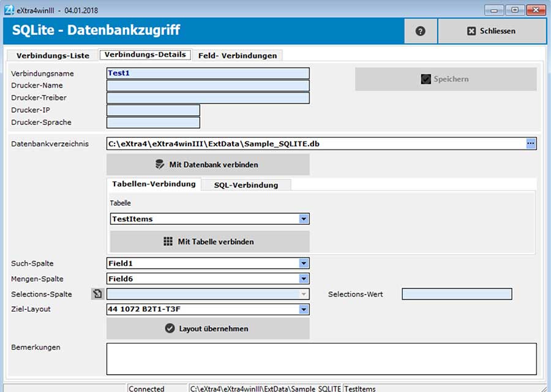Image resolution: width=551 pixels, height=392 pixels.
Task: Open the browse button for Datenbankverzeichnis
Action: pos(530,143)
